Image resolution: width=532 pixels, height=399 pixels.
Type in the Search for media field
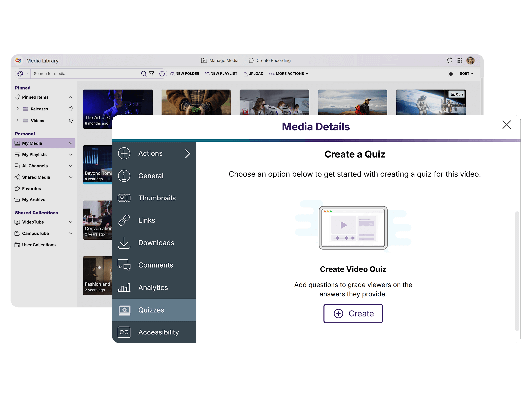tap(85, 74)
